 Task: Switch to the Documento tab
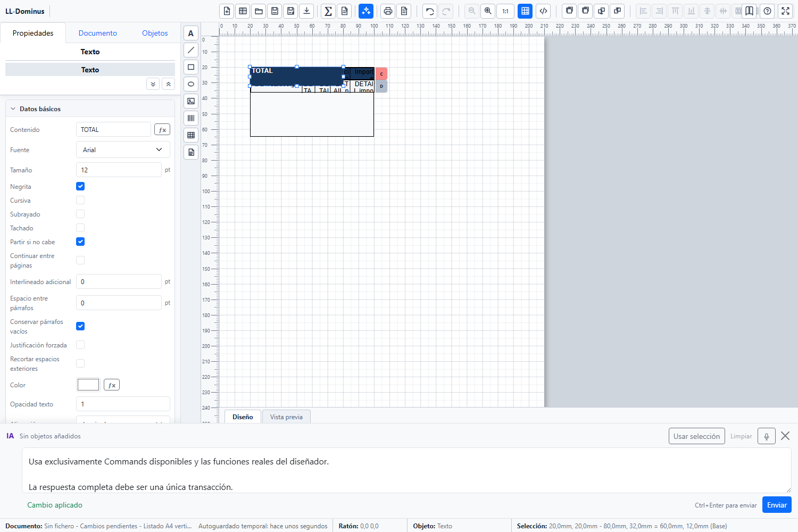click(x=98, y=33)
